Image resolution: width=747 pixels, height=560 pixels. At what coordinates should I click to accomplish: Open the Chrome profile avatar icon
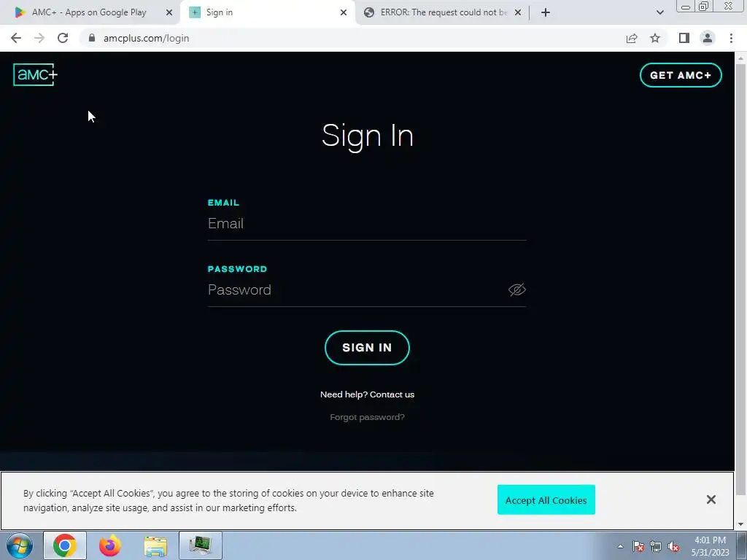click(x=708, y=38)
